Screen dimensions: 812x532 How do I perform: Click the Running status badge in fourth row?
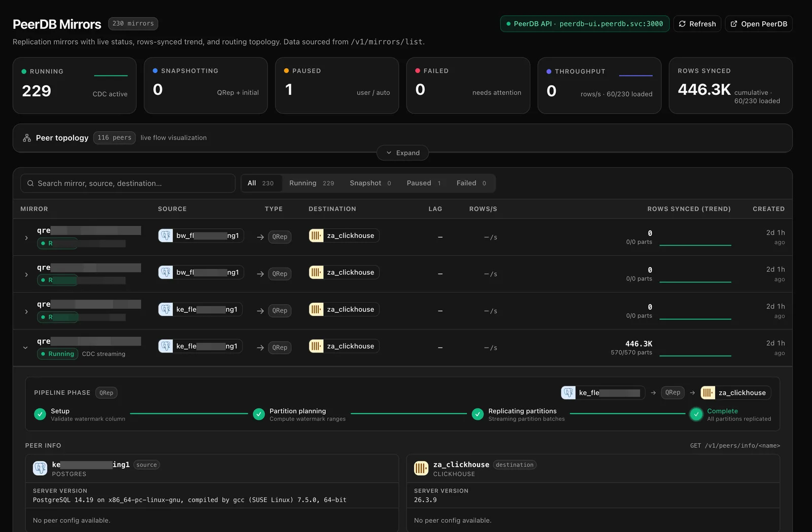pos(57,354)
